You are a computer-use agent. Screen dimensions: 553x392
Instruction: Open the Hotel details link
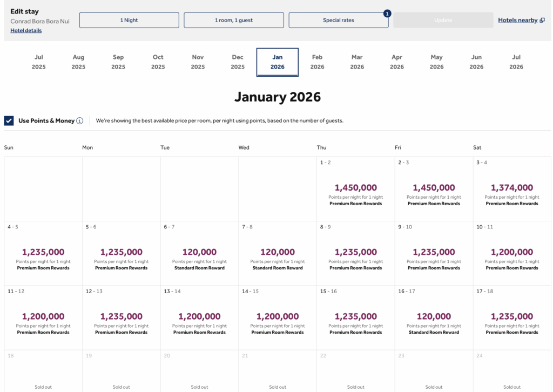click(x=26, y=31)
